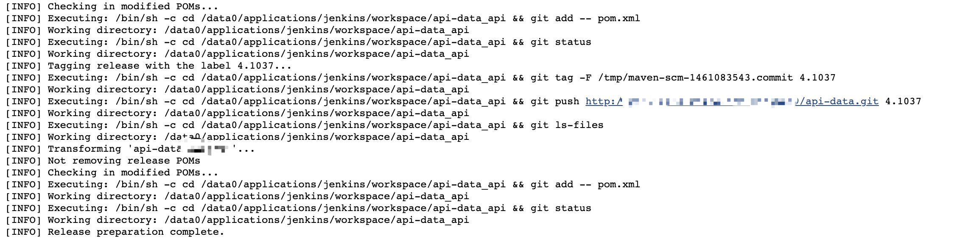Click the last 'Checking in modified POMs' line
This screenshot has height=239, width=980.
[x=133, y=173]
